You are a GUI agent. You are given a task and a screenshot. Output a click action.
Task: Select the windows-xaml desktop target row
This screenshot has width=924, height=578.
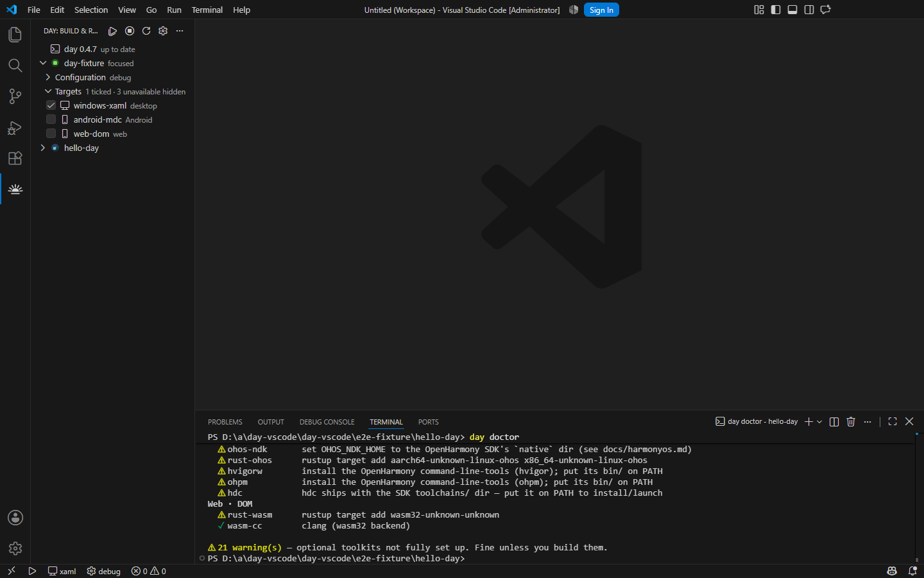click(112, 105)
